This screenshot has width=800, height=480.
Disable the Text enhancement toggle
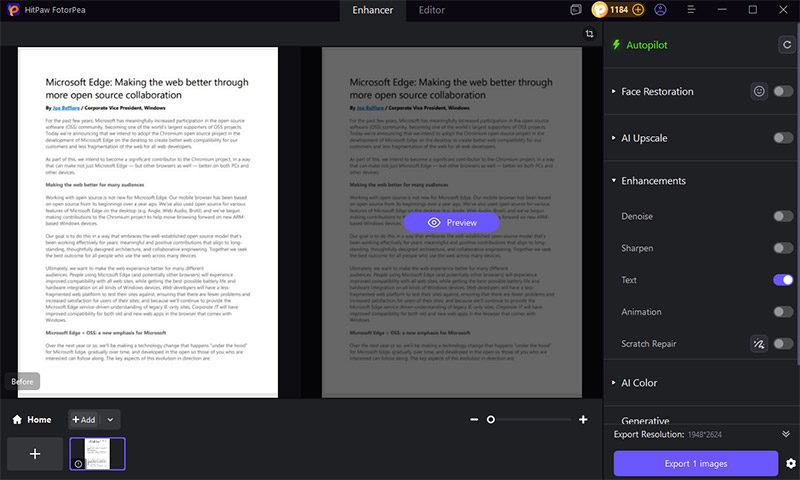pyautogui.click(x=783, y=280)
